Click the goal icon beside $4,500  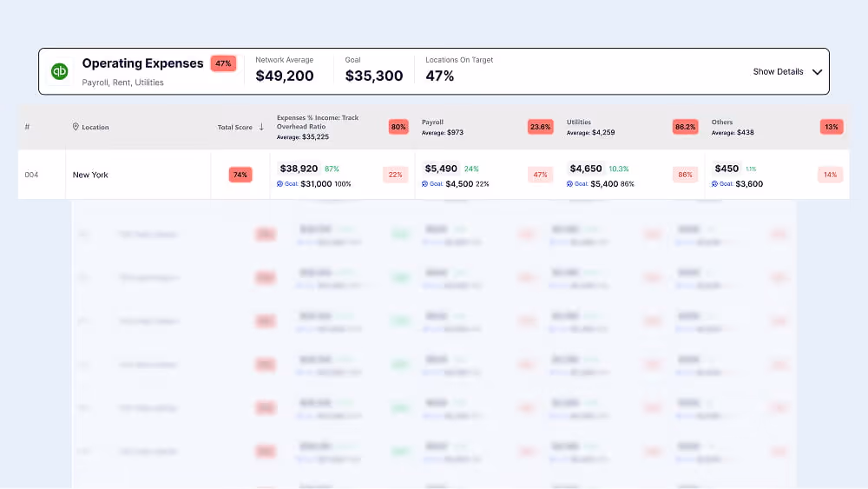(424, 184)
